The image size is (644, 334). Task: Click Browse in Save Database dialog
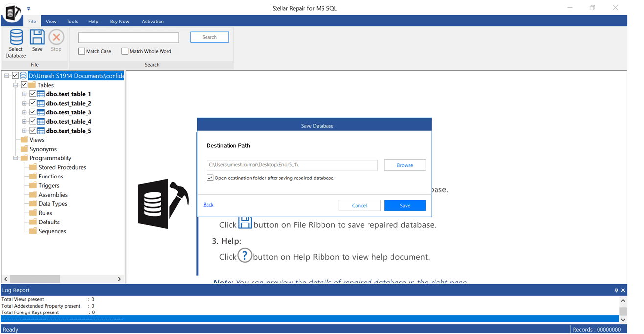coord(405,165)
